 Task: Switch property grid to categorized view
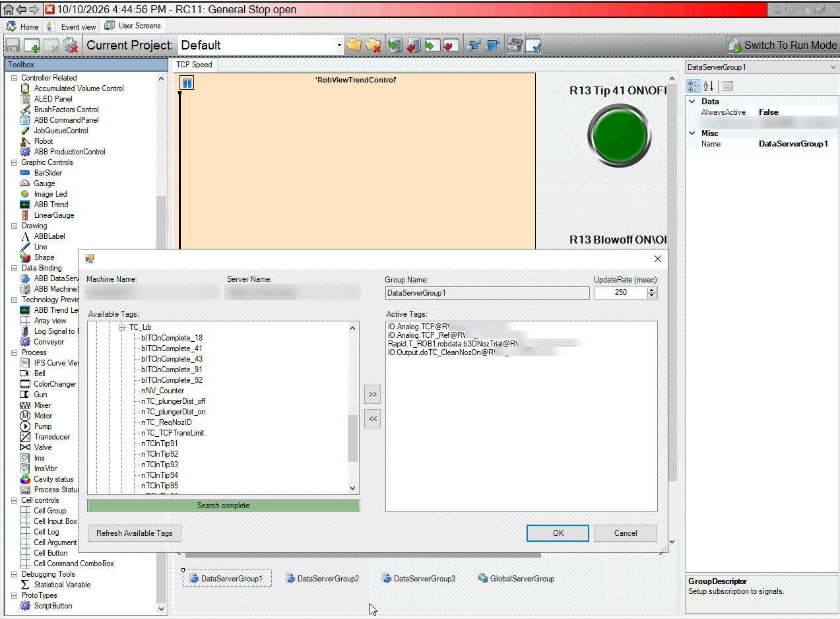coord(694,86)
